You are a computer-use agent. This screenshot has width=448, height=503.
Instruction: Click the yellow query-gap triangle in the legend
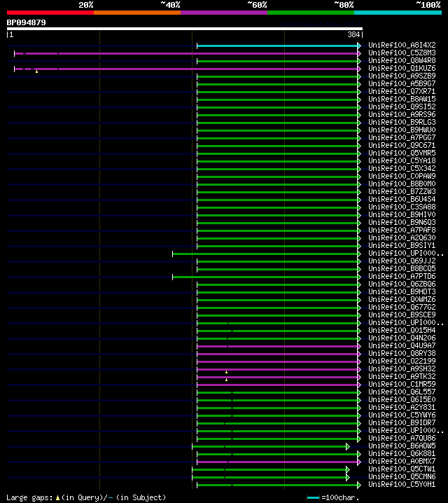[x=57, y=498]
